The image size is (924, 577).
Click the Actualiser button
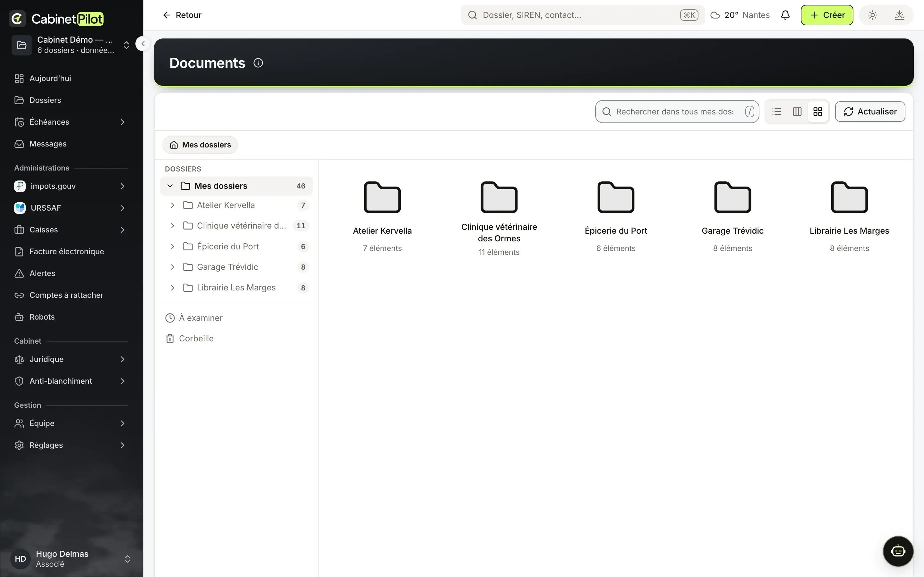870,112
